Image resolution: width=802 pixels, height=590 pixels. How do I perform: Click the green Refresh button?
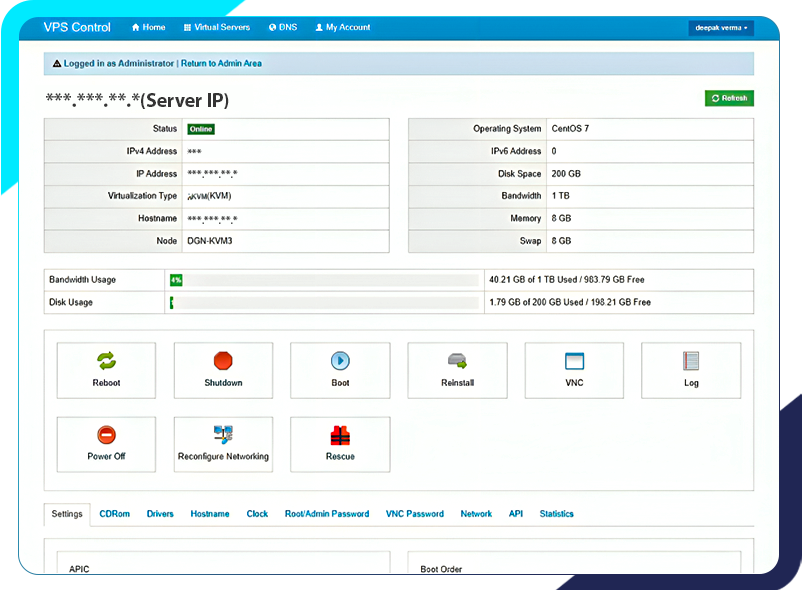pos(729,98)
